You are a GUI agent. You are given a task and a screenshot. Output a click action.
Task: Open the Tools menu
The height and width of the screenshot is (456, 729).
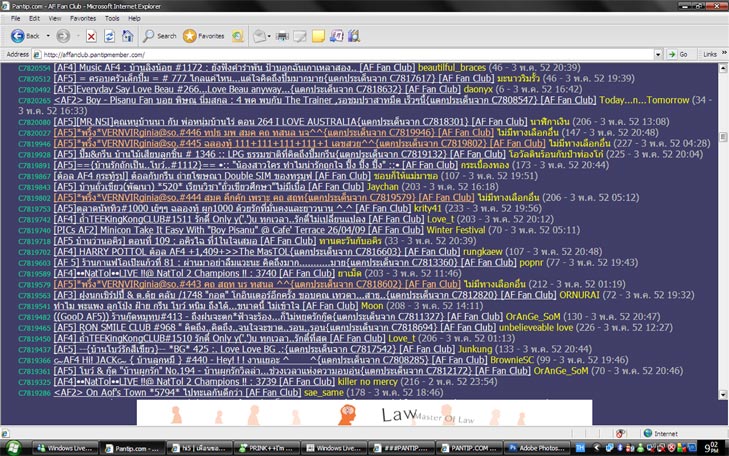click(112, 19)
